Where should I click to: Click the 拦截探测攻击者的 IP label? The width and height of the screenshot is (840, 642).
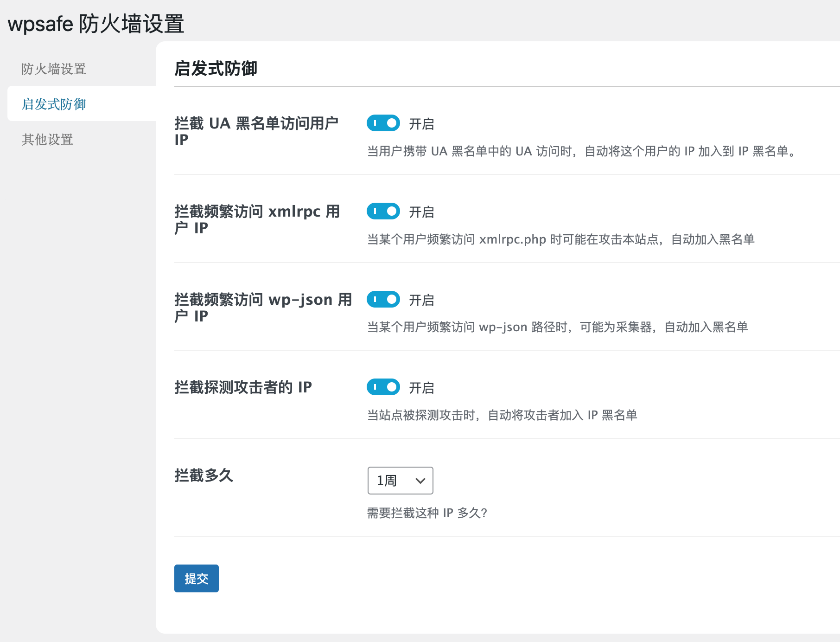click(x=243, y=387)
